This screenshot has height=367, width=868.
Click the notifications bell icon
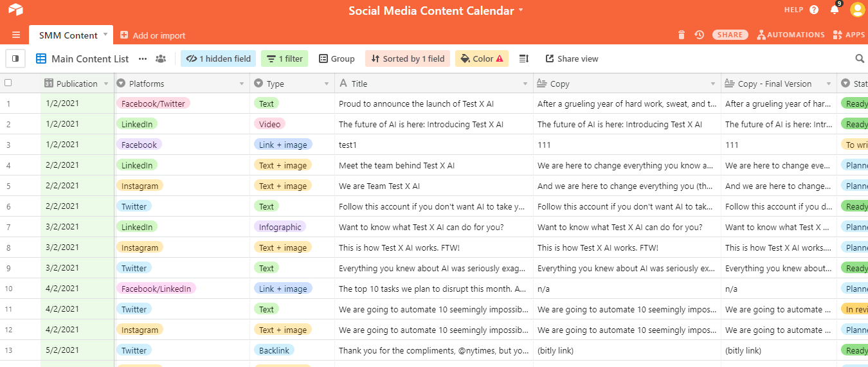[x=835, y=10]
